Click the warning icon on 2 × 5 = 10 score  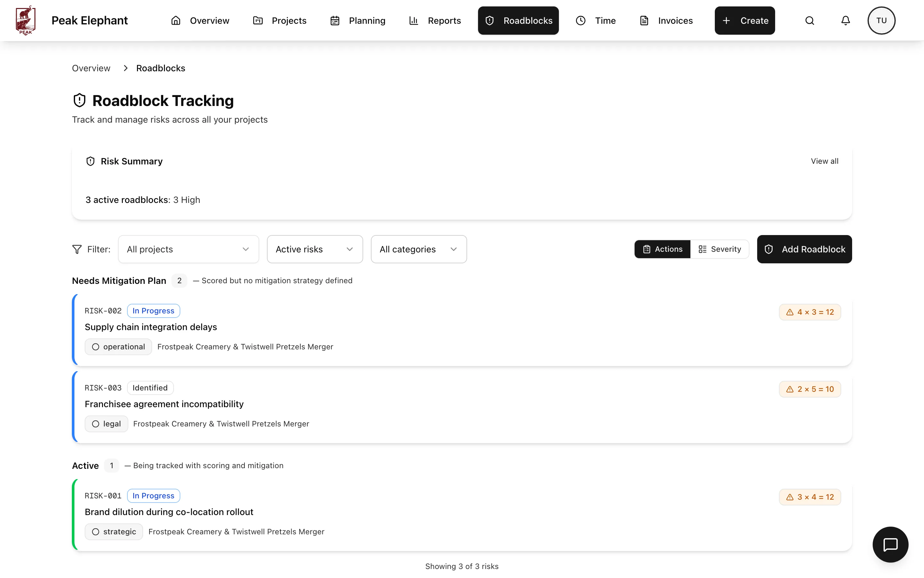pos(790,389)
